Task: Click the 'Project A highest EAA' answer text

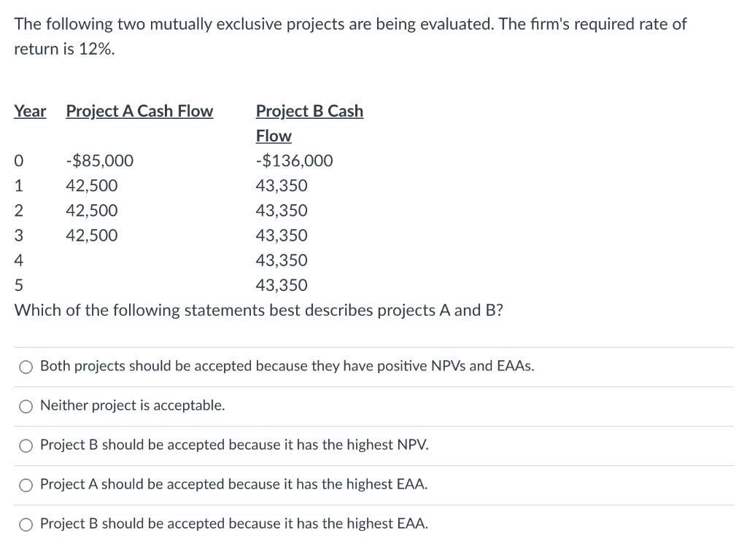Action: pos(233,484)
